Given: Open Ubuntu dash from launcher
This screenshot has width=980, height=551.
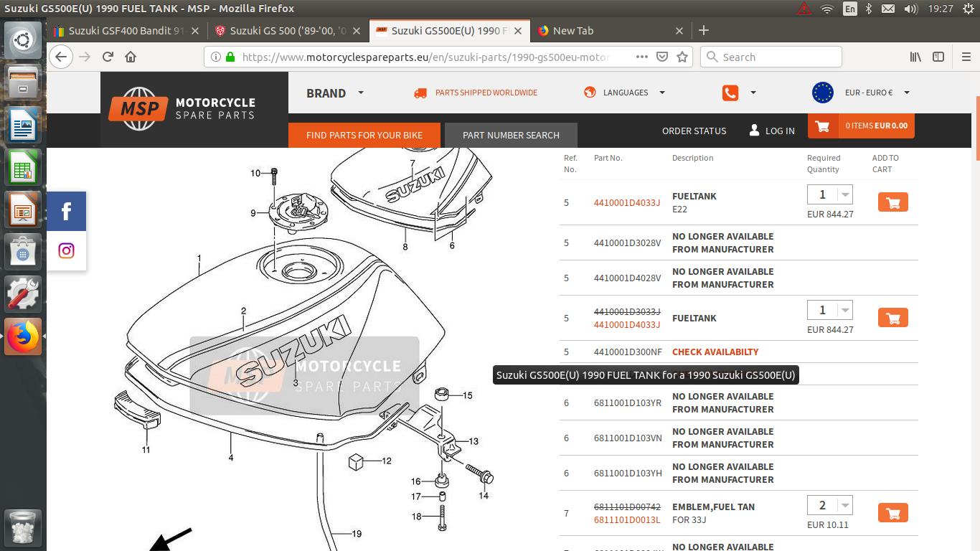Looking at the screenshot, I should (x=23, y=39).
